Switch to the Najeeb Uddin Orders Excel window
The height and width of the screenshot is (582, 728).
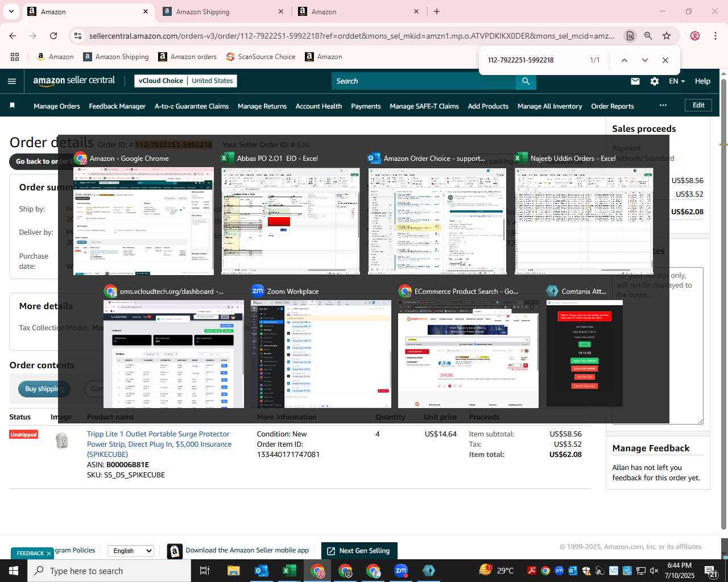584,221
